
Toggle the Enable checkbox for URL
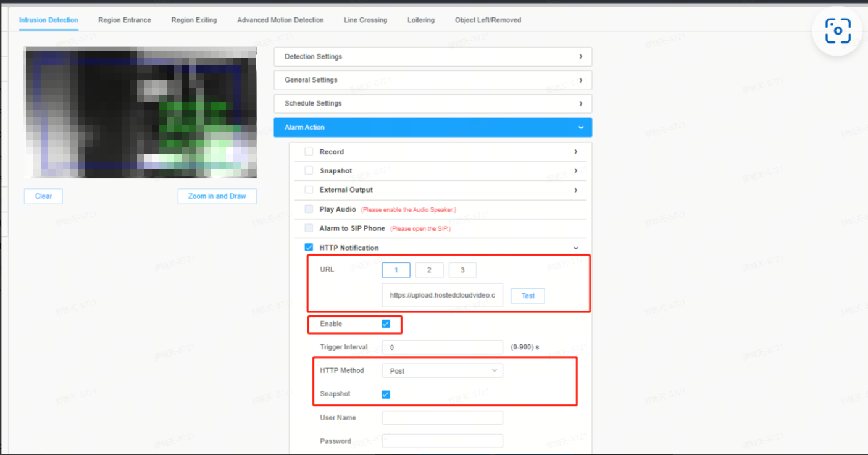pos(386,324)
